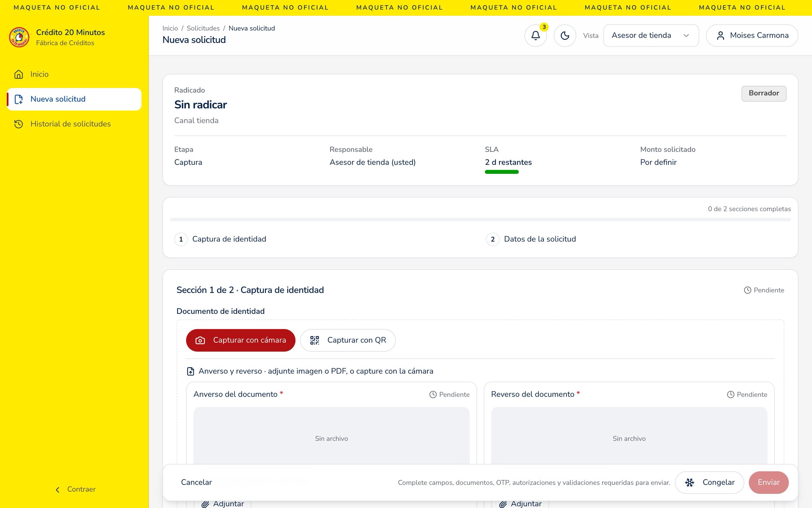
Task: Click Capturar con QR button
Action: click(347, 340)
